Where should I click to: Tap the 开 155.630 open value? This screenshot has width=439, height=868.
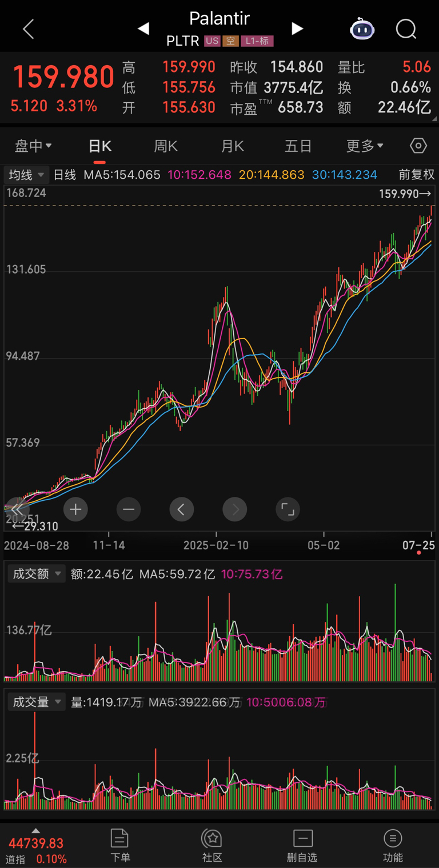coord(189,107)
